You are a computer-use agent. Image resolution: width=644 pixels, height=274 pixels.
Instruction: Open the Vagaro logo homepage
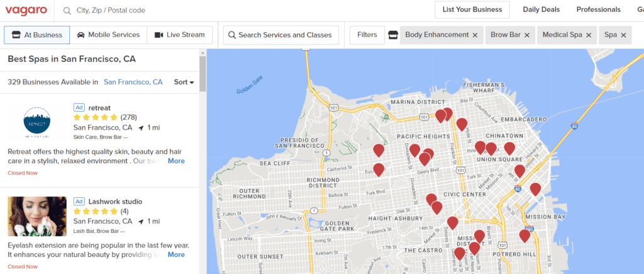tap(26, 10)
